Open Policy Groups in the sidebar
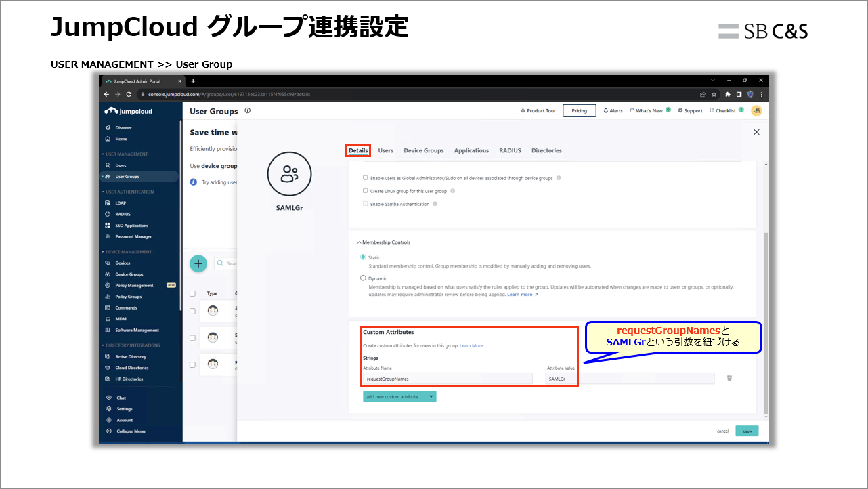 [128, 297]
